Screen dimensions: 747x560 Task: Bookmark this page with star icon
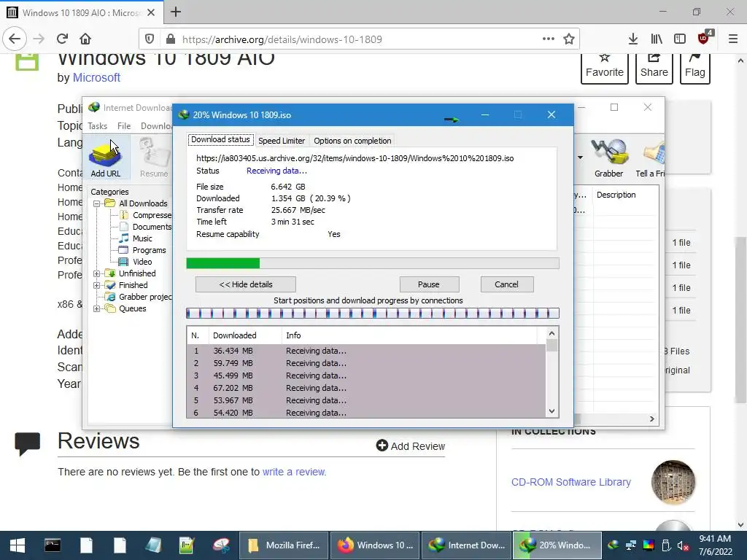(x=569, y=39)
